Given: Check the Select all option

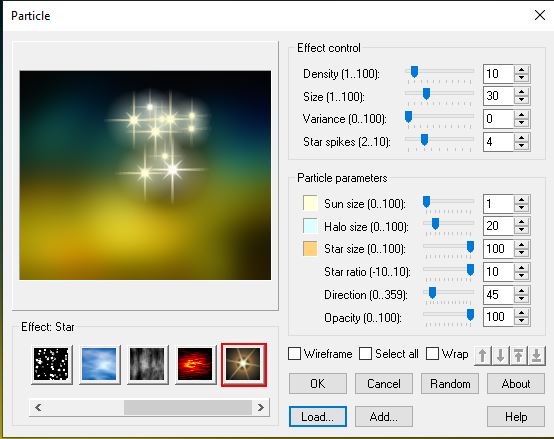Looking at the screenshot, I should click(365, 354).
